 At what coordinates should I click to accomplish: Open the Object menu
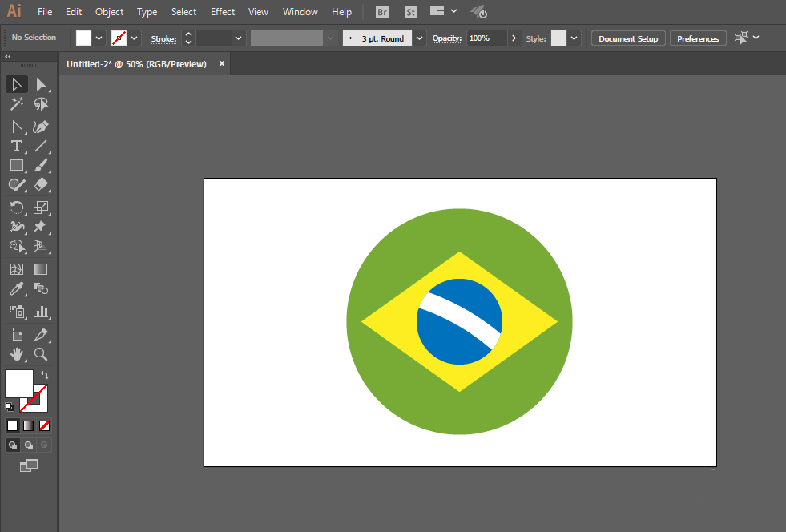pos(109,12)
